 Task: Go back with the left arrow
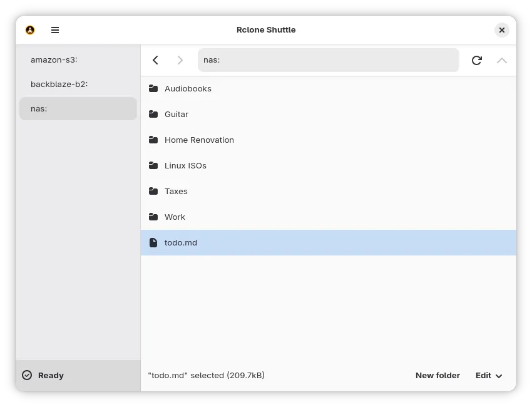[155, 60]
